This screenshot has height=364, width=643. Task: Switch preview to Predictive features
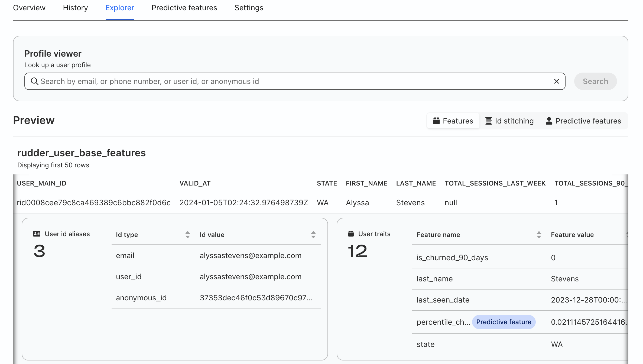583,121
